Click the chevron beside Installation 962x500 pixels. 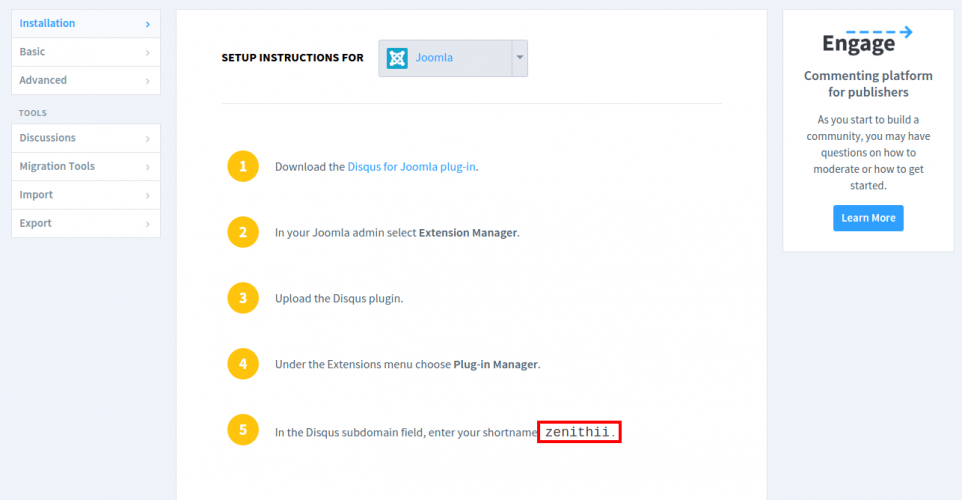tap(148, 24)
